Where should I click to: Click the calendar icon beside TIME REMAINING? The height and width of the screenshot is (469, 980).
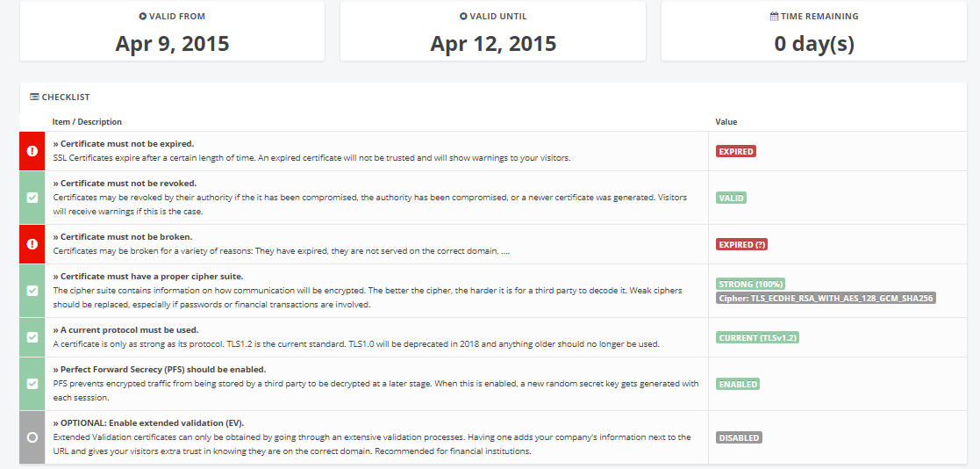(x=774, y=17)
